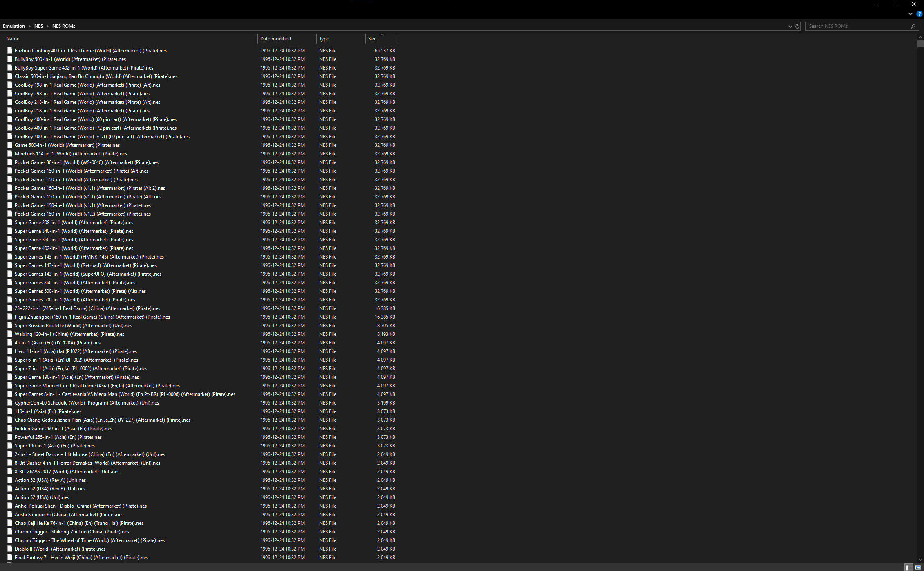Image resolution: width=924 pixels, height=571 pixels.
Task: Refresh the NES ROMs folder view
Action: (797, 26)
